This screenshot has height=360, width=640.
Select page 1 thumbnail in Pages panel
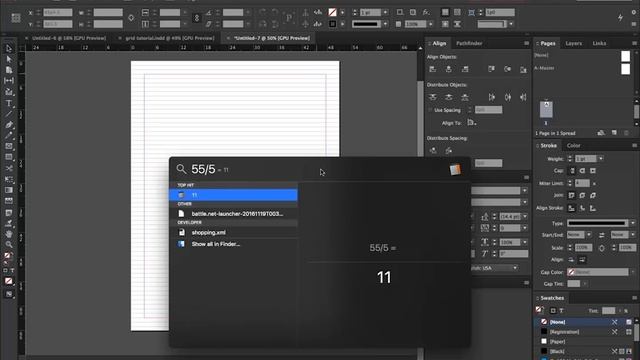546,109
